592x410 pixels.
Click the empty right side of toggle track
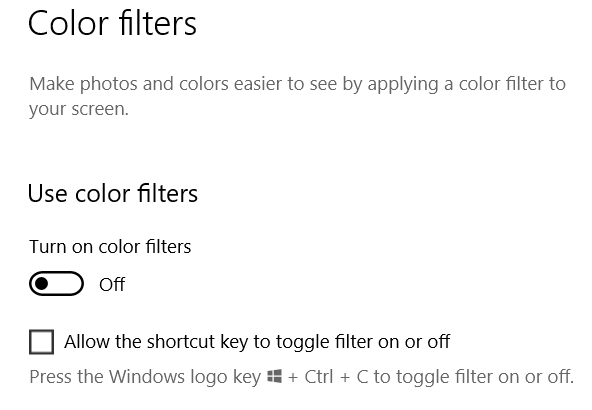coord(68,284)
